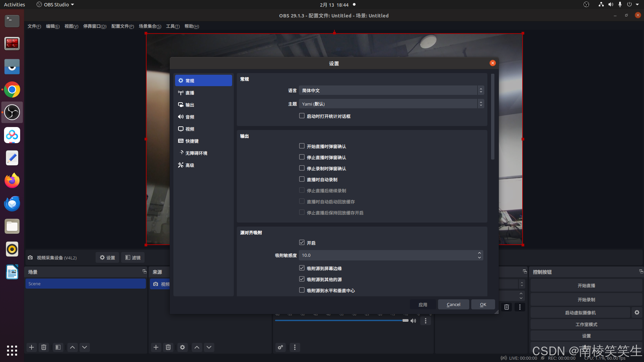Viewport: 644px width, 362px height.
Task: Switch to the 音频 settings tab
Action: pos(190,117)
